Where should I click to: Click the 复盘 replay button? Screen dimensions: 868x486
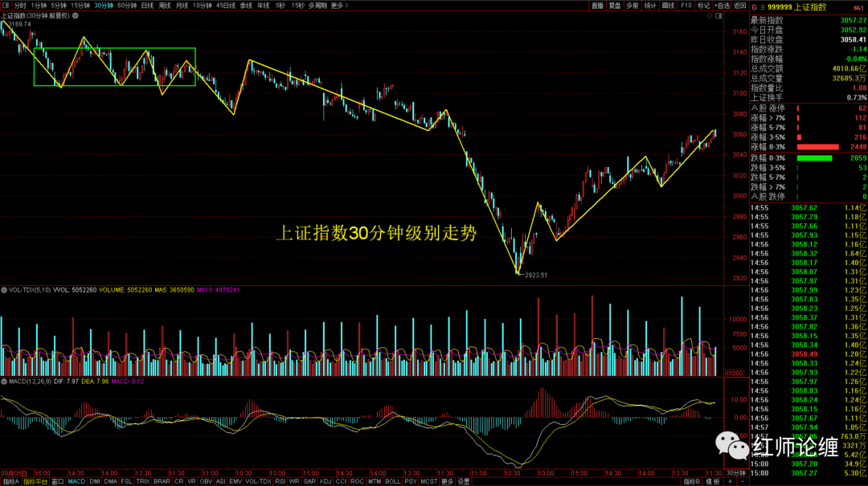pyautogui.click(x=615, y=6)
